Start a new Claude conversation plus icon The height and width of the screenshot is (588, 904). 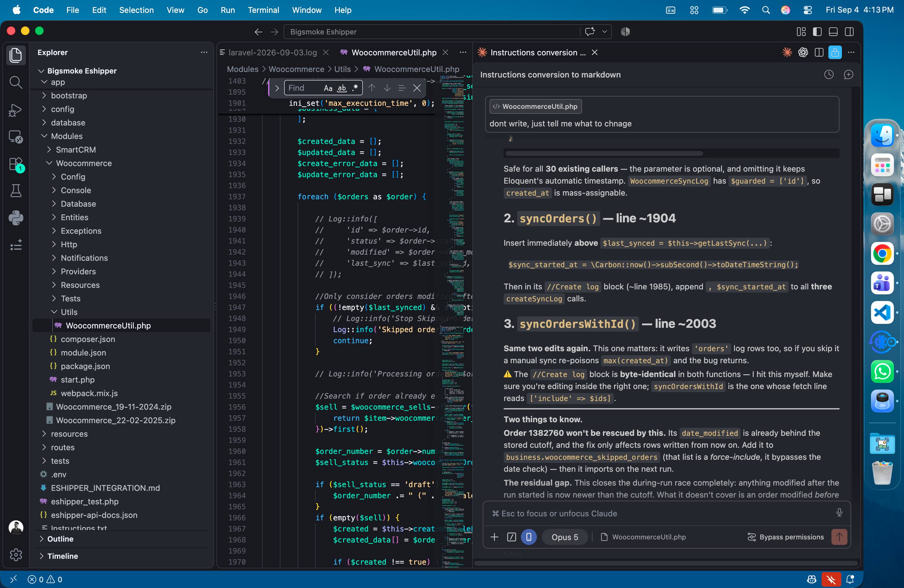click(x=848, y=74)
